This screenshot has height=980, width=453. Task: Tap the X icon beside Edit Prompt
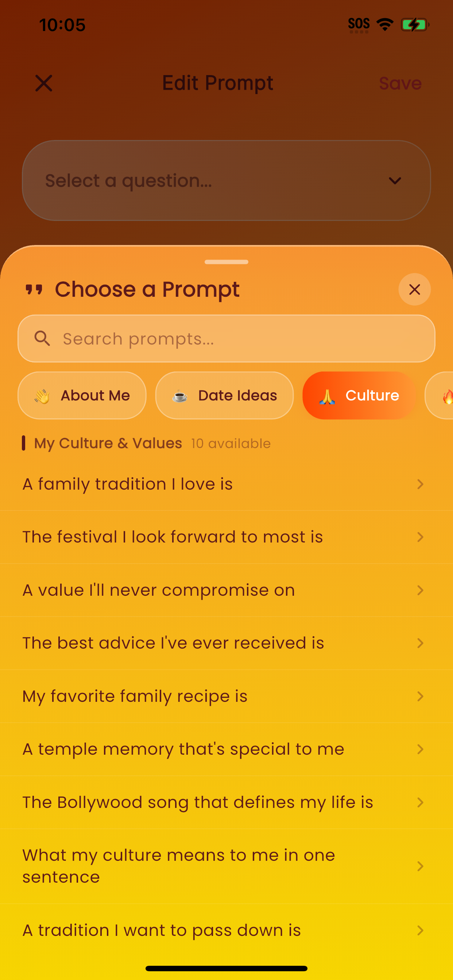(44, 83)
